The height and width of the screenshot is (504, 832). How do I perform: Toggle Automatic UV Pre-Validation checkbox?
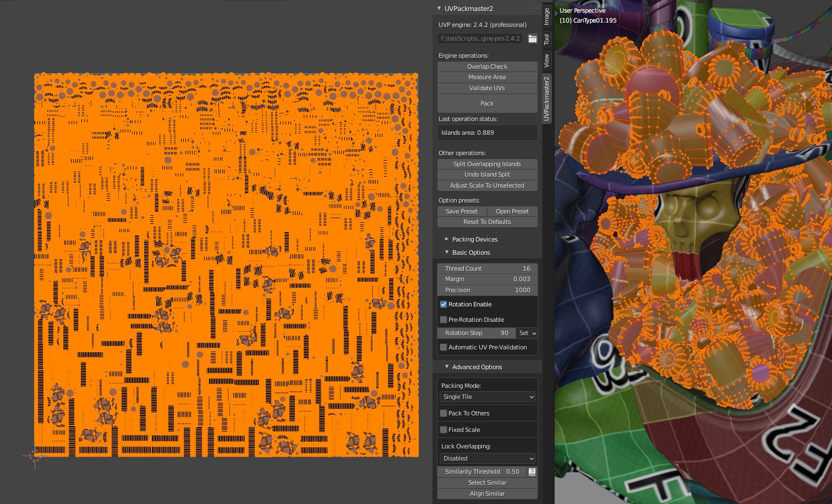click(x=444, y=347)
